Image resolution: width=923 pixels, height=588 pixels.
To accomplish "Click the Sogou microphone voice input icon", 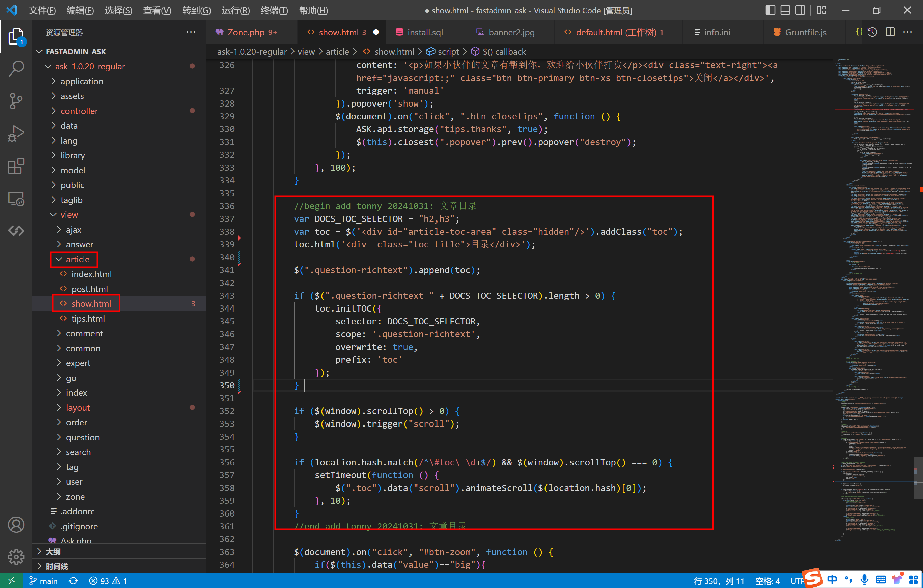I will click(x=864, y=580).
